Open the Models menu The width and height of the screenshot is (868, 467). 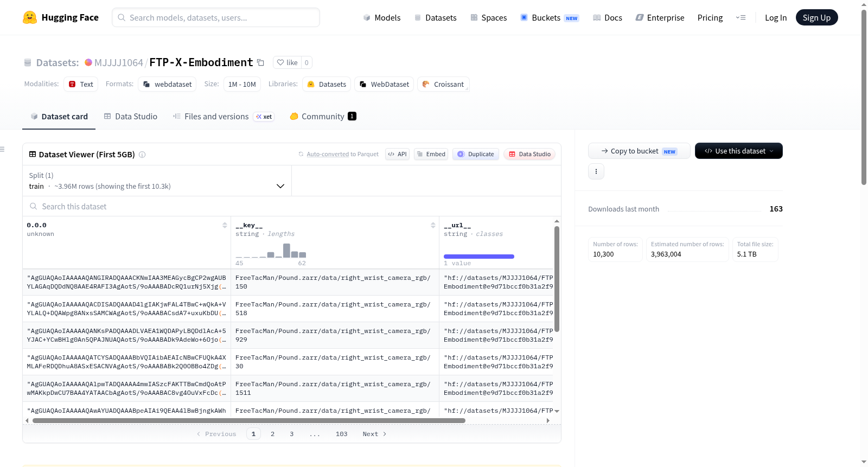coord(382,17)
